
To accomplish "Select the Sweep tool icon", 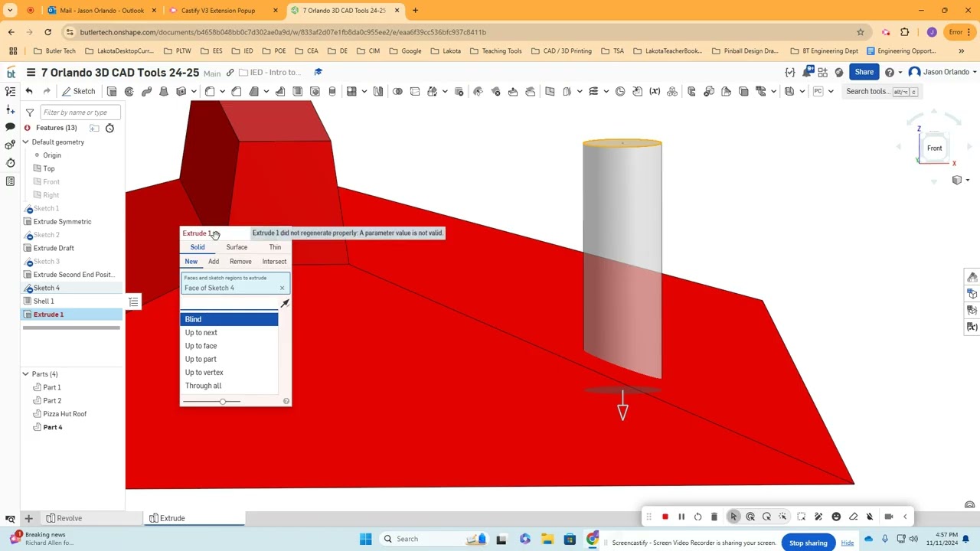I will [147, 91].
